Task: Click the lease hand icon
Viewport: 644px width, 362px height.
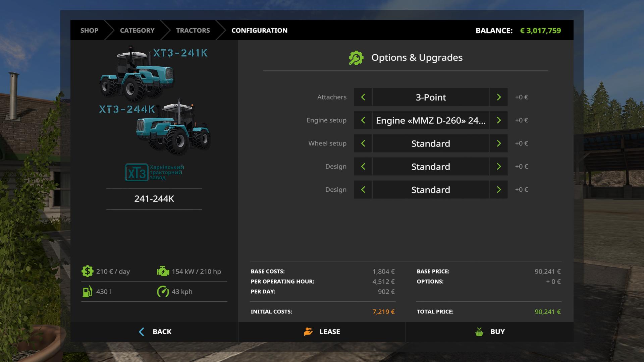Action: click(308, 332)
